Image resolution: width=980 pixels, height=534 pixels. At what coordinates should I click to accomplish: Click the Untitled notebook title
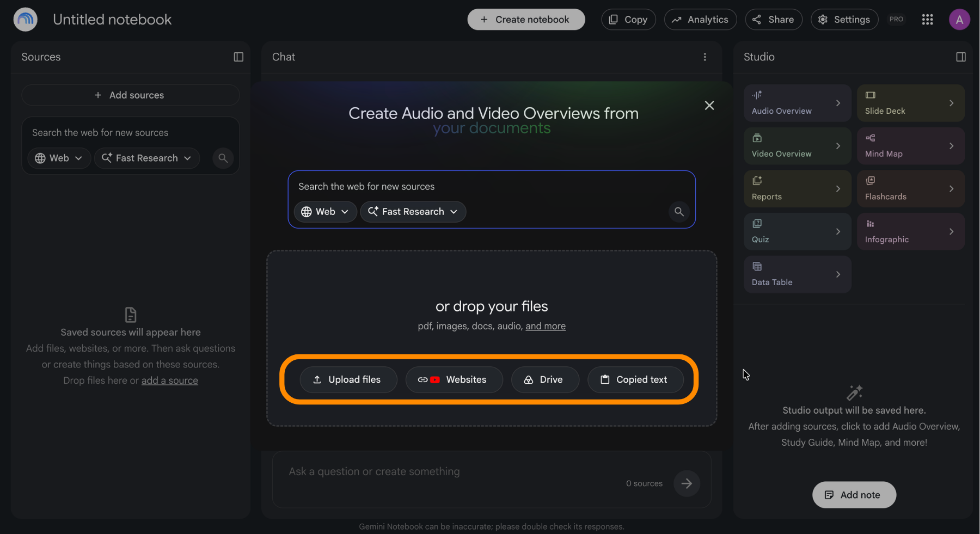coord(112,20)
